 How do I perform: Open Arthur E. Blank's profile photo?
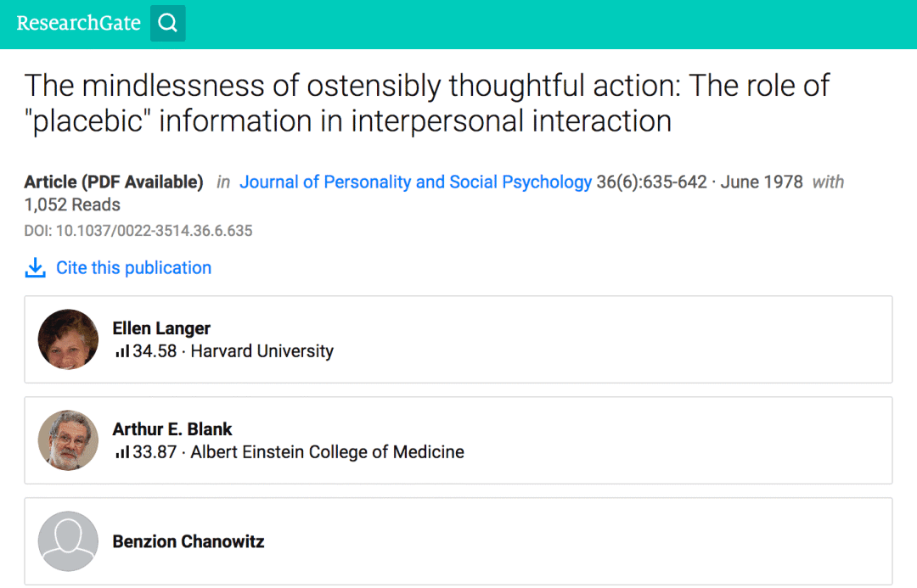[69, 440]
